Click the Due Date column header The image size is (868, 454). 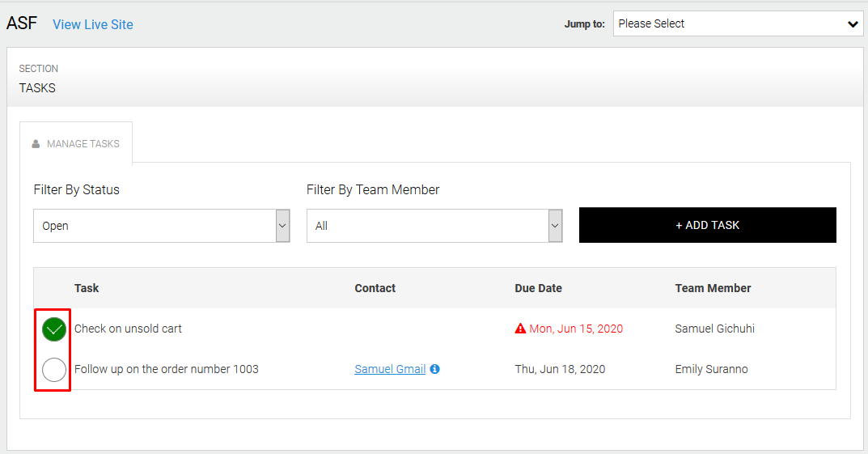click(x=538, y=288)
